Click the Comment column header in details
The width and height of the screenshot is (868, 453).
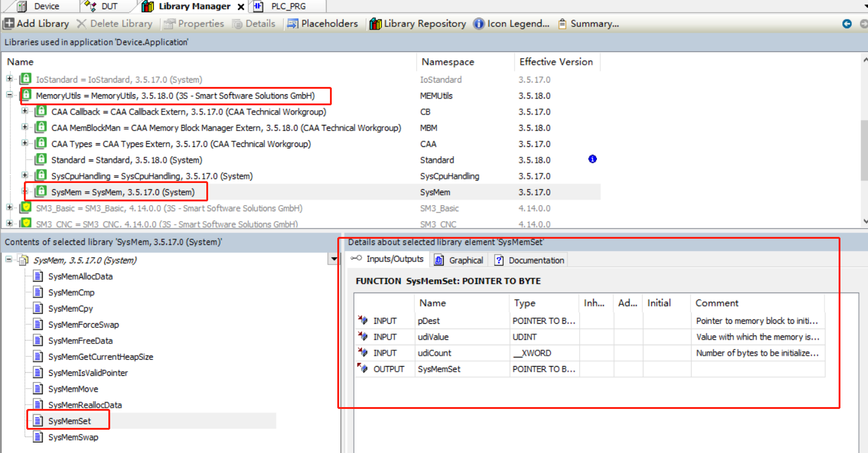[x=758, y=303]
